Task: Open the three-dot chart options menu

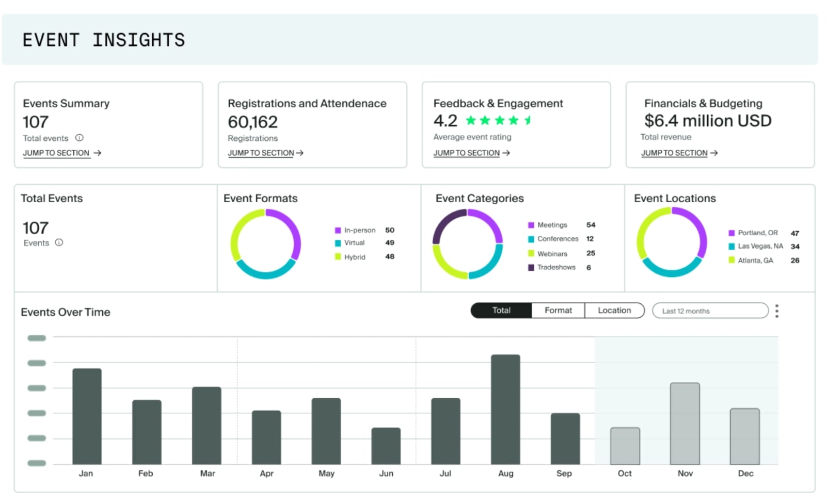Action: (x=777, y=311)
